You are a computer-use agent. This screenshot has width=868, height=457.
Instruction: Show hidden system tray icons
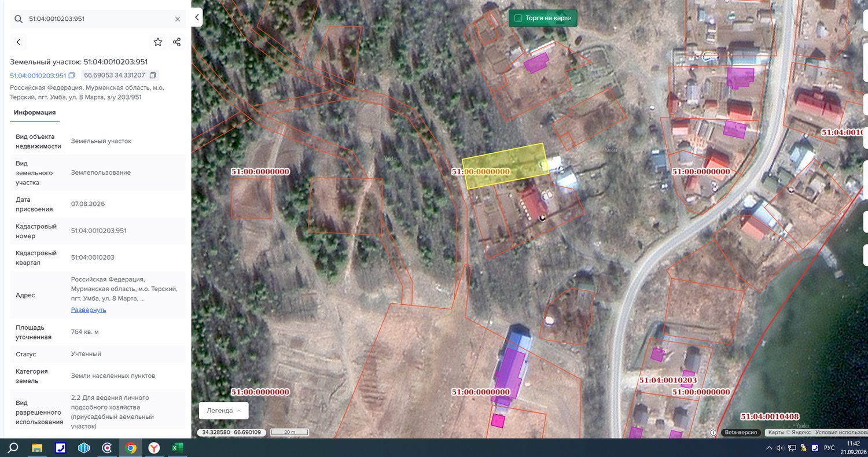[x=769, y=448]
